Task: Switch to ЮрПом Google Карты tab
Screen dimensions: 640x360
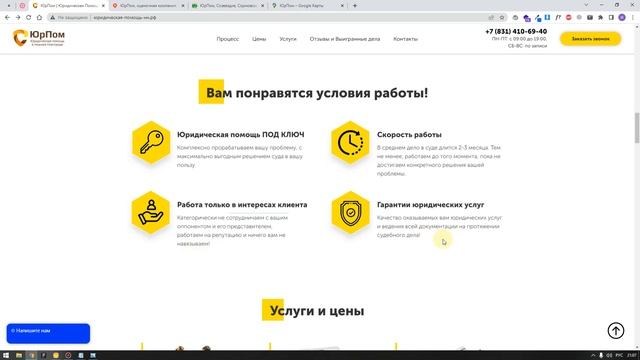Action: pos(307,6)
